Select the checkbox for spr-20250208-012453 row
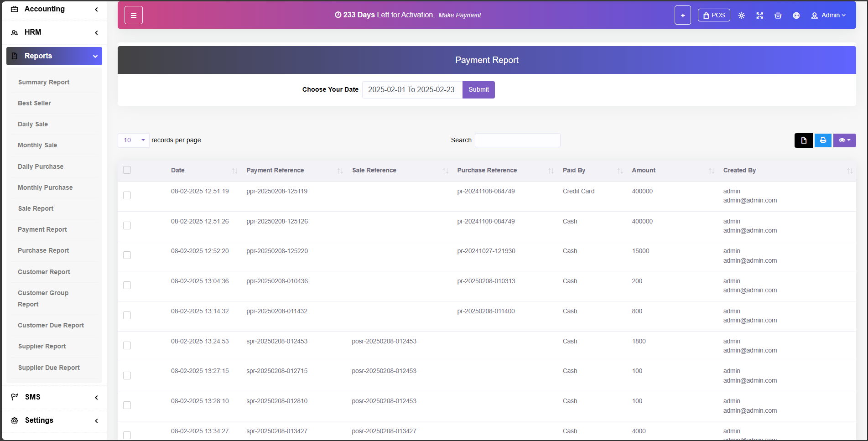This screenshot has width=868, height=441. coord(127,346)
